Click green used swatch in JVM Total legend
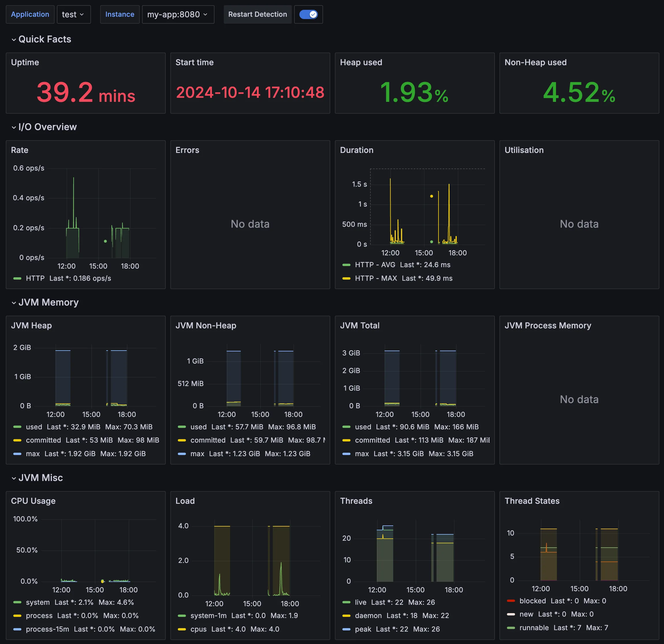 click(x=346, y=427)
